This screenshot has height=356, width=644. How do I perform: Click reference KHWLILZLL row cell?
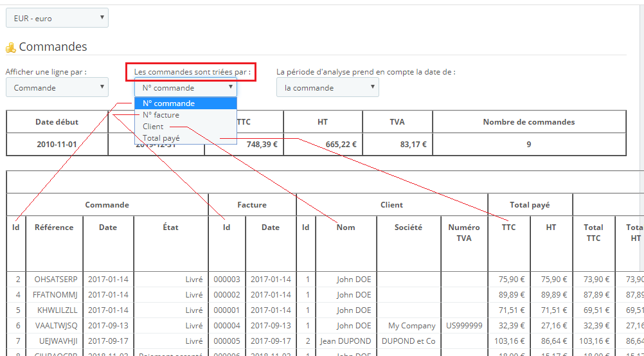coord(54,310)
